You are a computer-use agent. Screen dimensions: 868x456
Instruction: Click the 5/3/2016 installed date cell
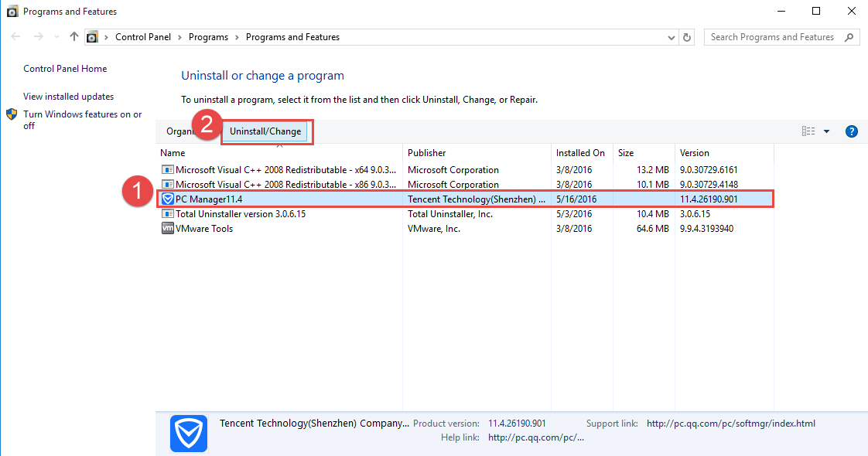(x=574, y=214)
